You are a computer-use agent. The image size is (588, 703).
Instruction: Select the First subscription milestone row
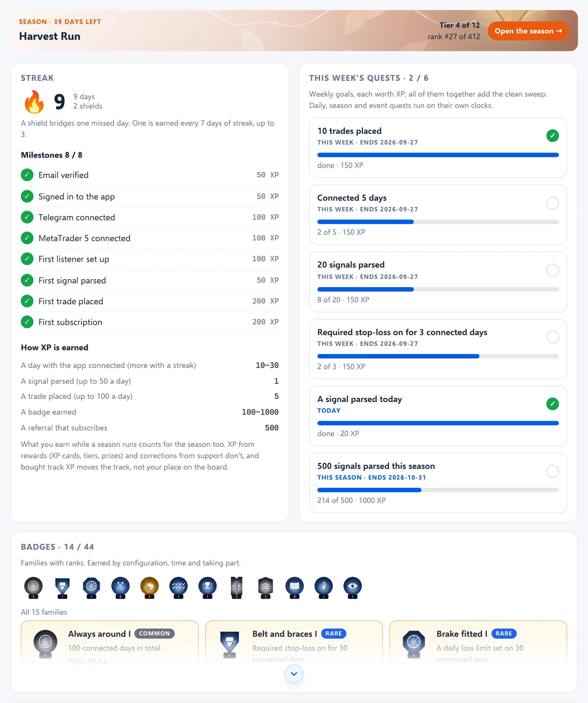(x=150, y=322)
